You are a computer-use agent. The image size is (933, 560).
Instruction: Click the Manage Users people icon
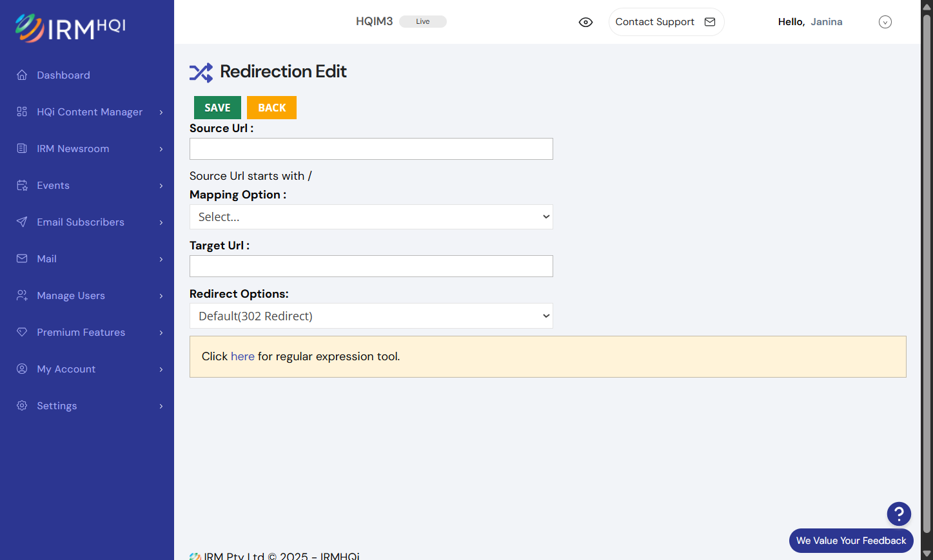[22, 295]
